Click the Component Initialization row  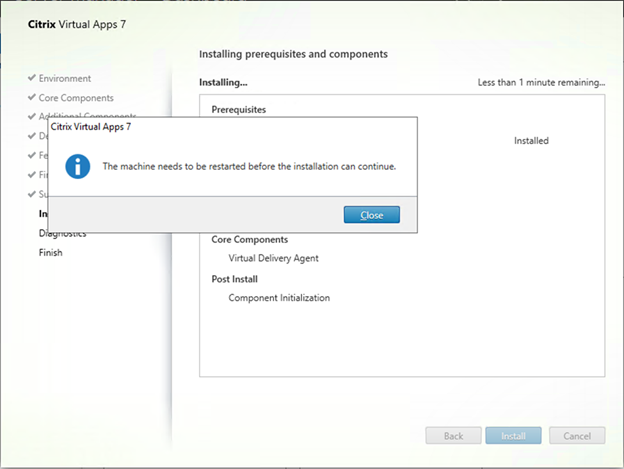(x=279, y=298)
